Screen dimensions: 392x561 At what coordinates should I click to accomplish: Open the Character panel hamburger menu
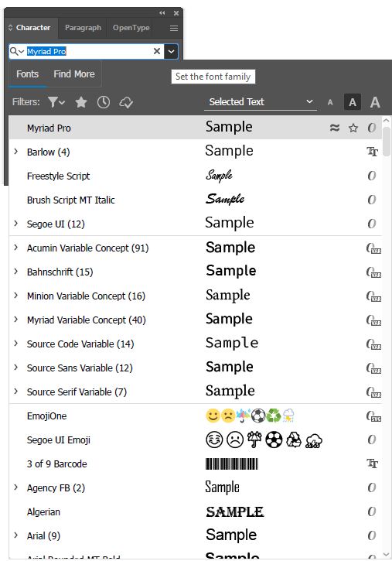(174, 28)
